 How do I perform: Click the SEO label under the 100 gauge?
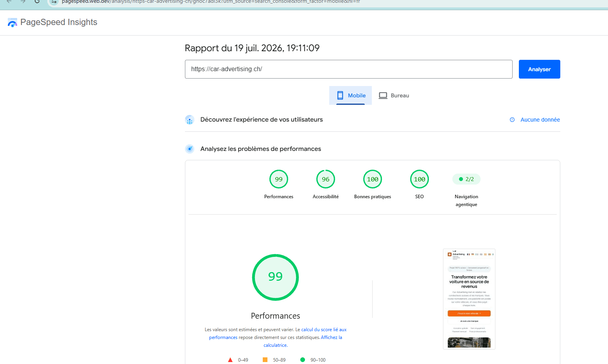pos(420,197)
